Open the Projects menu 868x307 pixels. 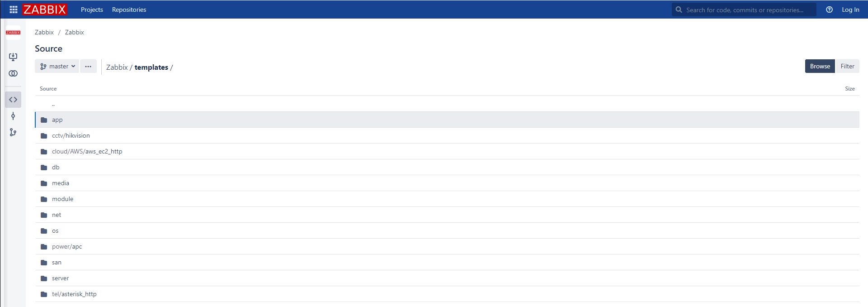click(92, 10)
